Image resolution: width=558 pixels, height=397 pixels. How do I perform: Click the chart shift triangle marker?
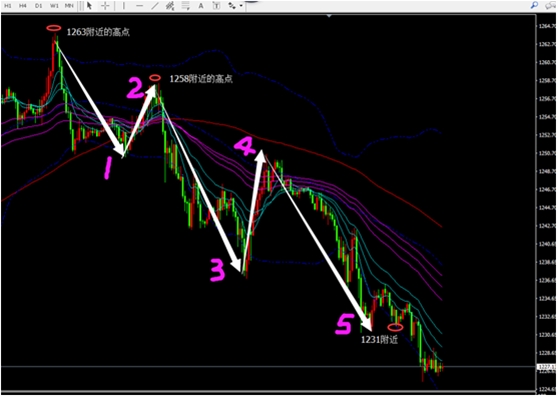pyautogui.click(x=329, y=16)
